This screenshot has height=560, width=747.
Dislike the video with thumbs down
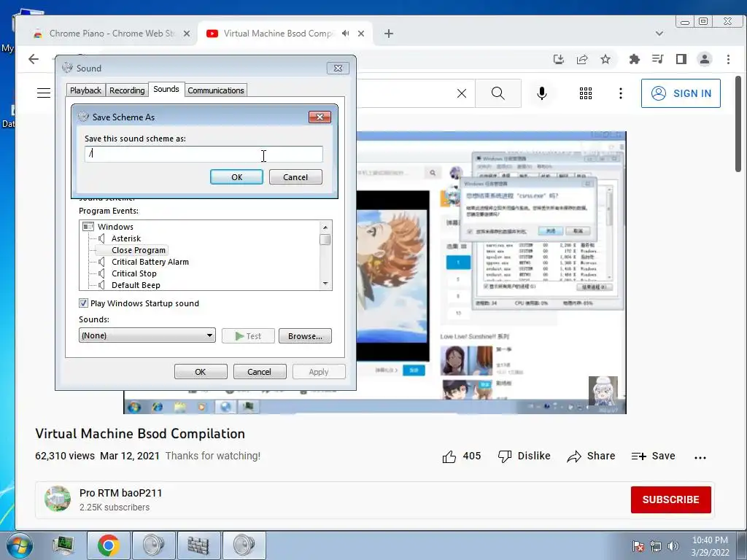[x=505, y=456]
